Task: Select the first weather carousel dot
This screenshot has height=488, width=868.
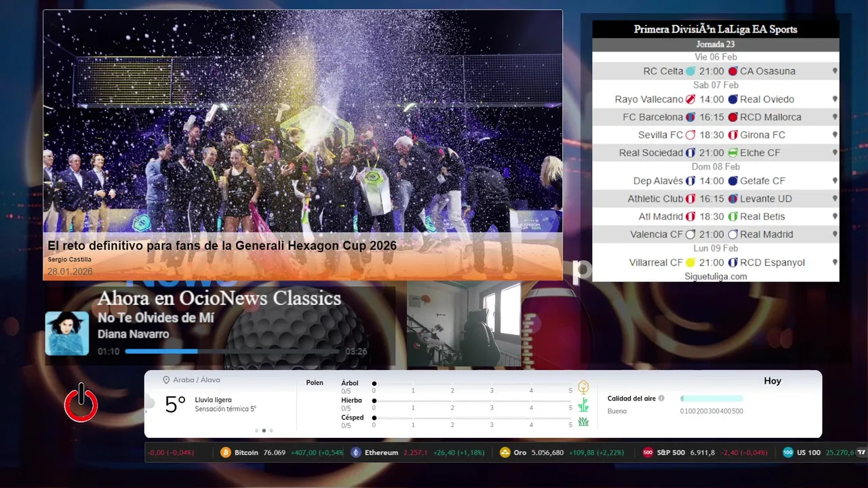Action: point(256,430)
